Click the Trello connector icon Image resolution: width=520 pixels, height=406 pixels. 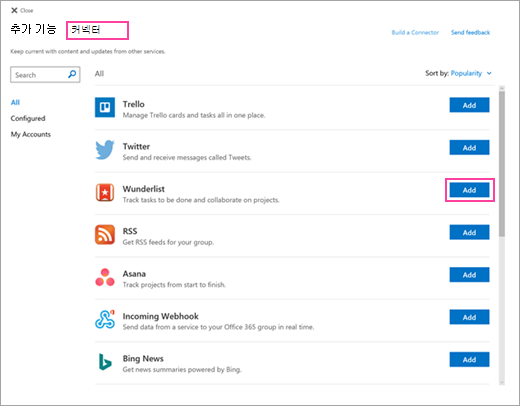105,107
